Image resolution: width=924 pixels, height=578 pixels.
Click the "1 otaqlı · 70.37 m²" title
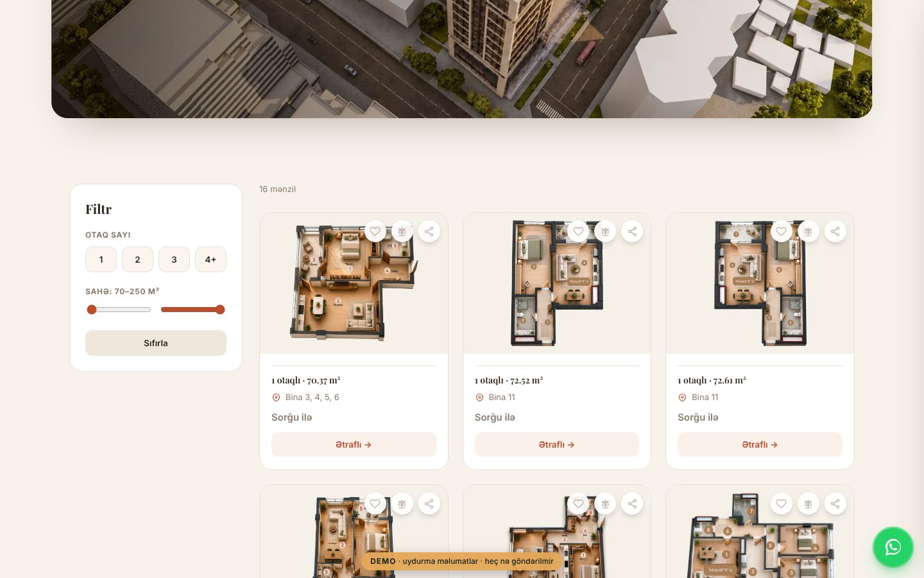point(306,380)
